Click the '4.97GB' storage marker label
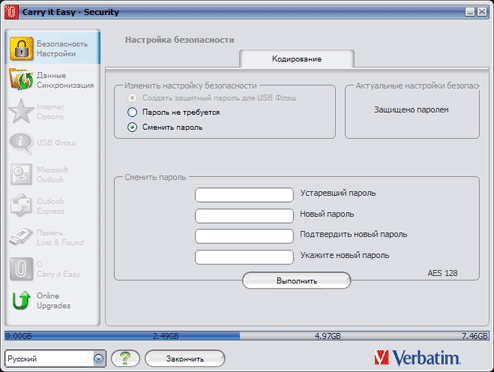 point(328,336)
